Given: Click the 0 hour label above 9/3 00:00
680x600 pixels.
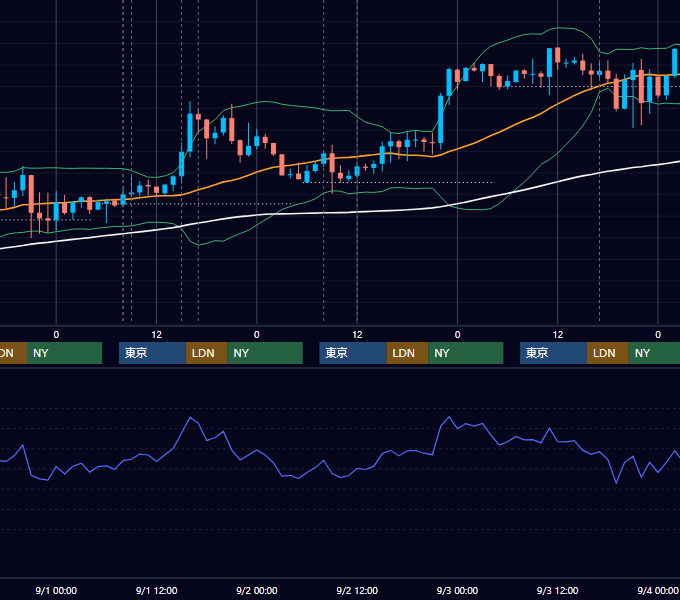Looking at the screenshot, I should tap(457, 335).
